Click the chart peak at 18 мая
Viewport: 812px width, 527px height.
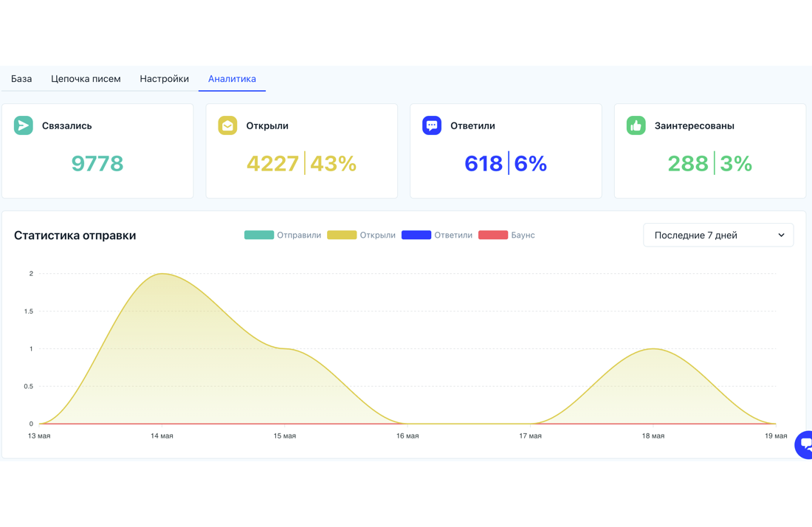tap(653, 348)
